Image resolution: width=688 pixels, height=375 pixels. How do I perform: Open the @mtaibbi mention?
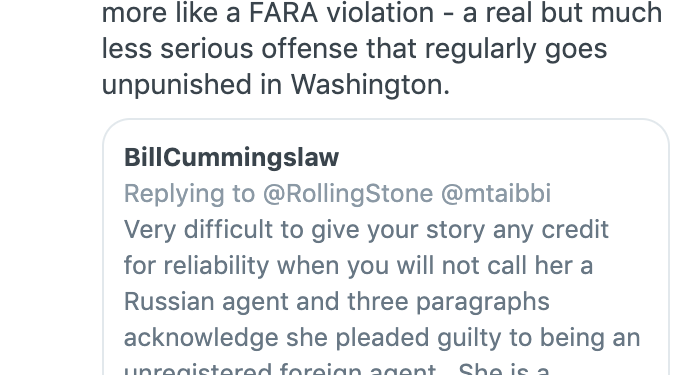[496, 193]
